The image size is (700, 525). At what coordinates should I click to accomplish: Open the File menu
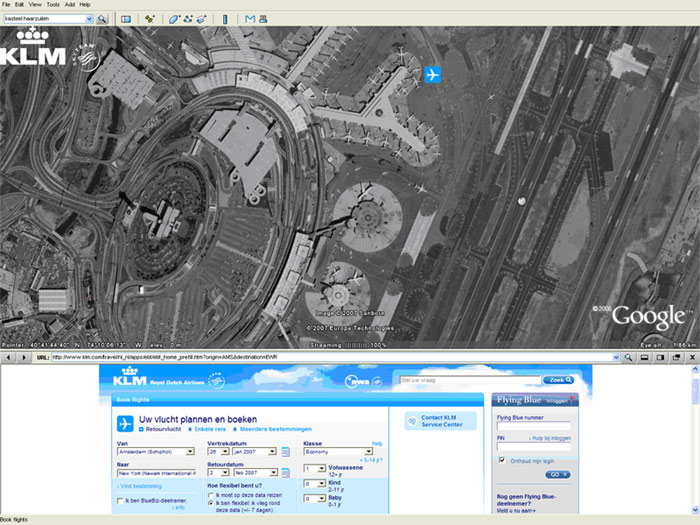coord(6,4)
